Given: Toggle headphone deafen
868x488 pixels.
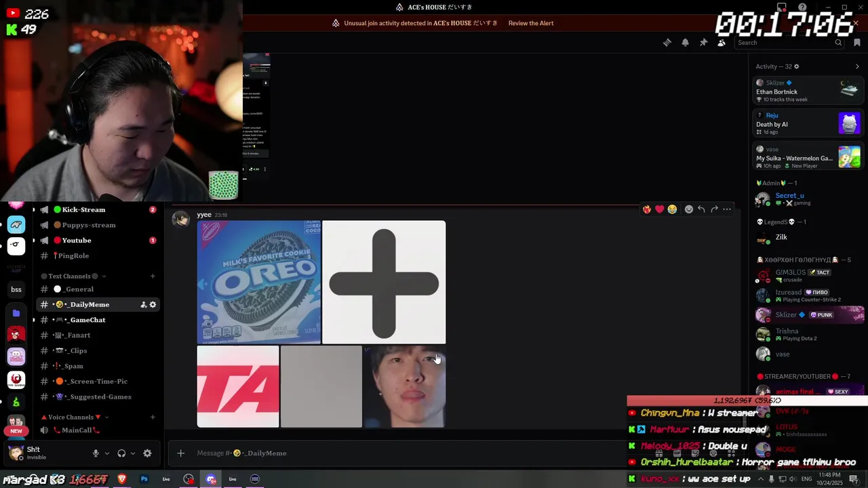Looking at the screenshot, I should (121, 453).
